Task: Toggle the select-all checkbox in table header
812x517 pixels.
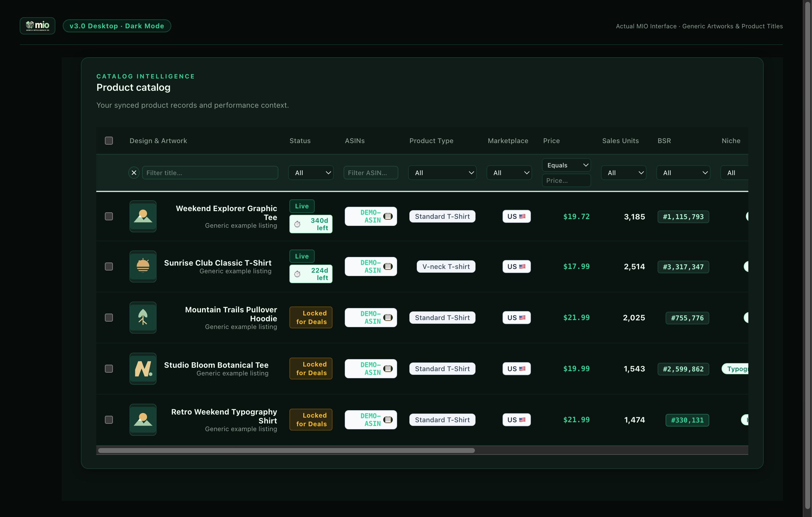Action: (x=109, y=140)
